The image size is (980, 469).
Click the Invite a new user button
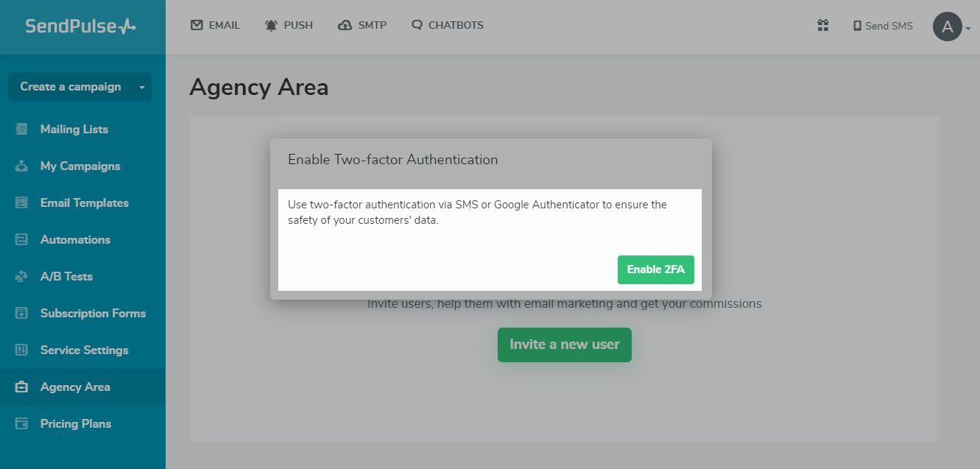click(565, 345)
